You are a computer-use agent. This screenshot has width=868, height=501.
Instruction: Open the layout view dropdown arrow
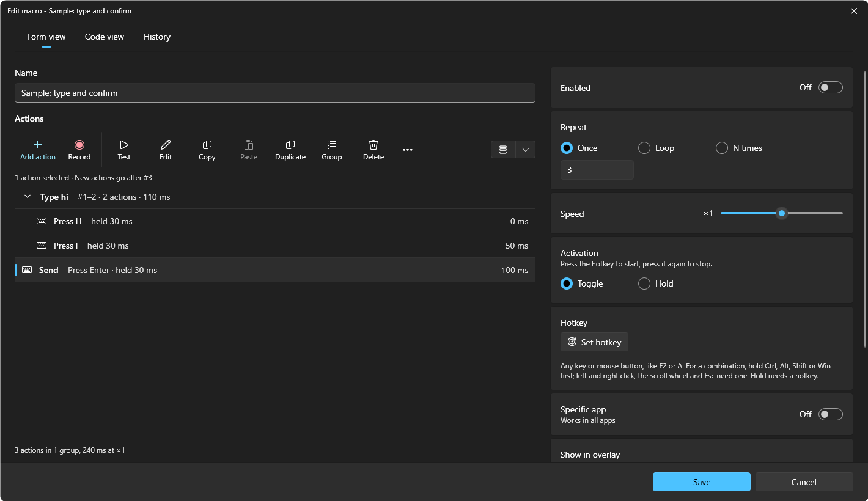pyautogui.click(x=525, y=150)
